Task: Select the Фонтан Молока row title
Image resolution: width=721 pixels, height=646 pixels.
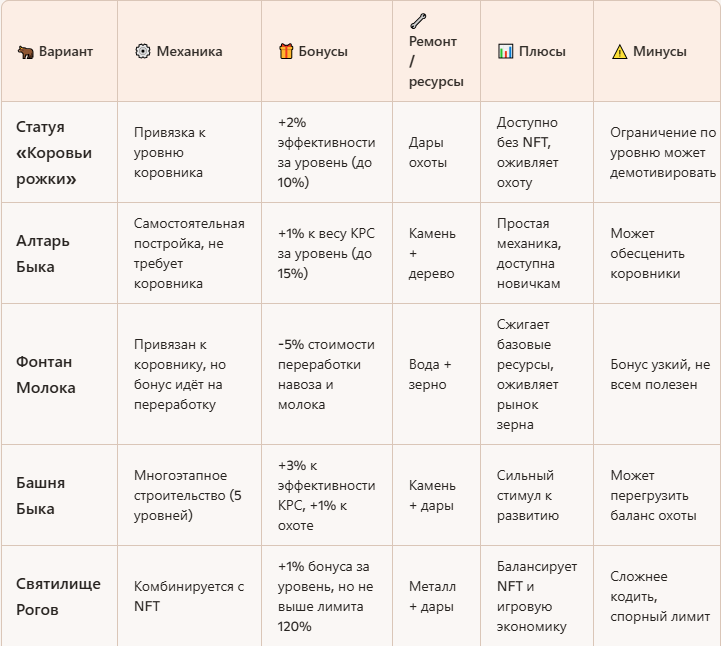Action: (x=45, y=374)
